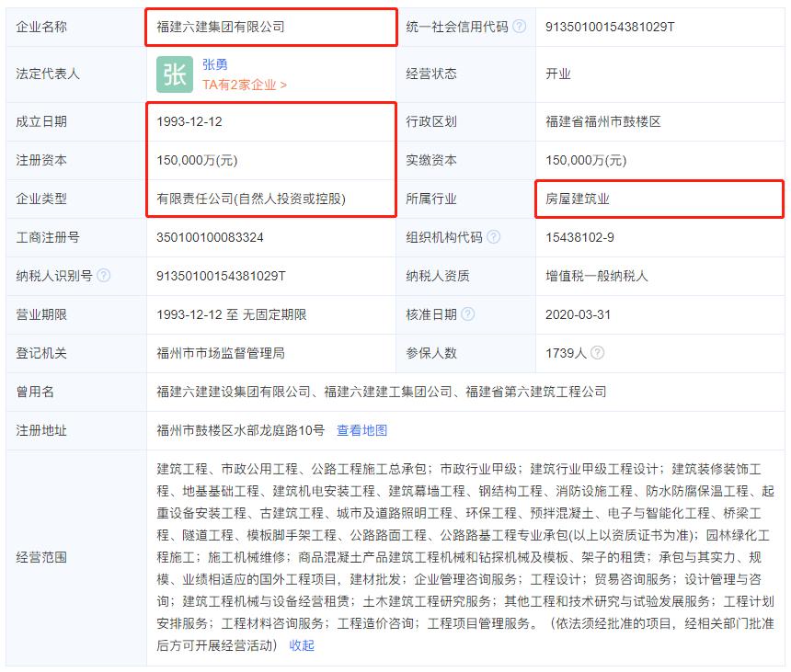Click the 实缴资本 label
This screenshot has width=791, height=672.
point(431,160)
